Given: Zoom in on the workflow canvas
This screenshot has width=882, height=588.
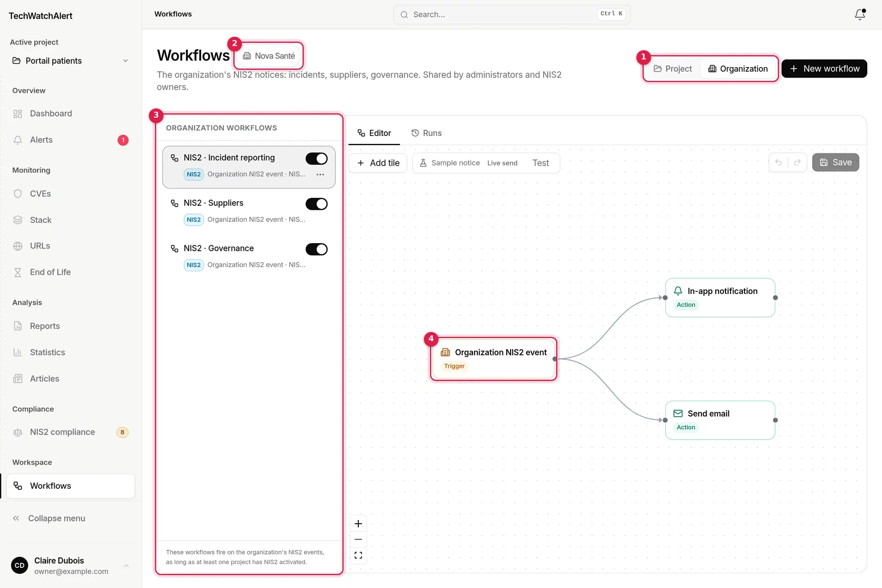Looking at the screenshot, I should pos(358,524).
